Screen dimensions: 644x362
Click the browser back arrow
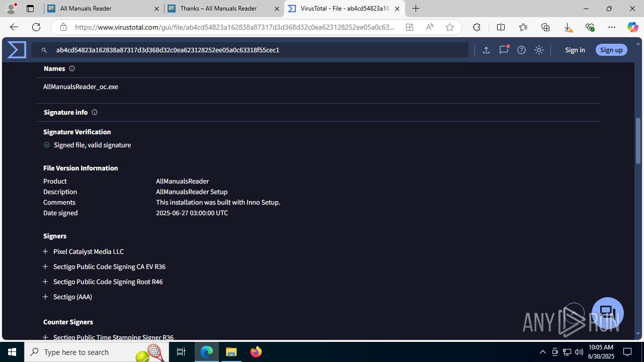click(14, 27)
